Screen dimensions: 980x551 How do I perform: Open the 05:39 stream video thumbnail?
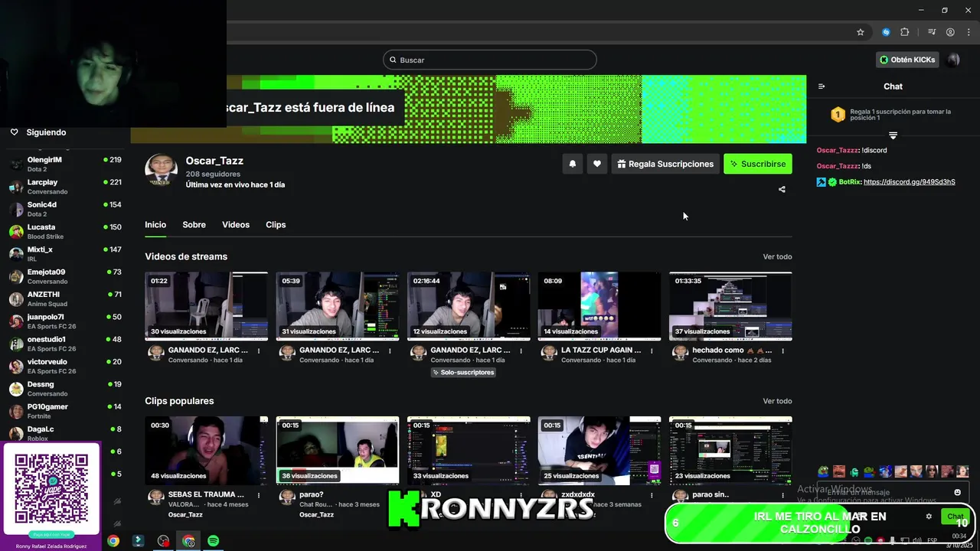(x=338, y=306)
